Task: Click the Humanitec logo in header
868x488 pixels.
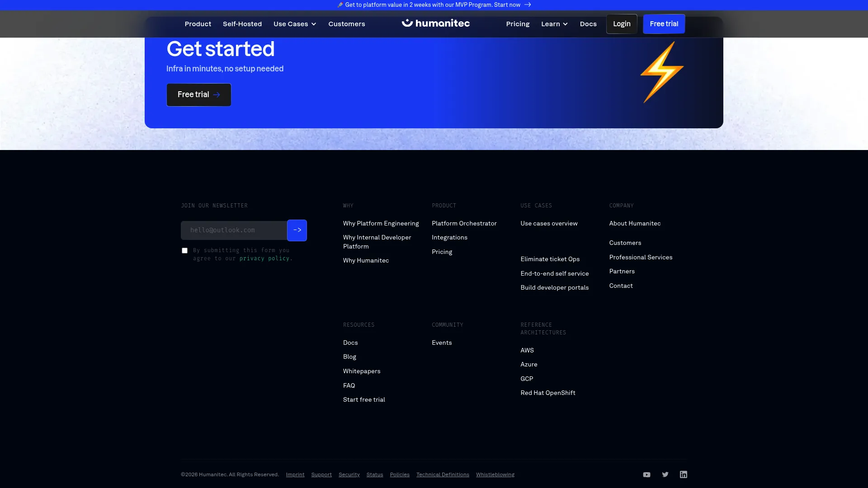Action: 436,23
